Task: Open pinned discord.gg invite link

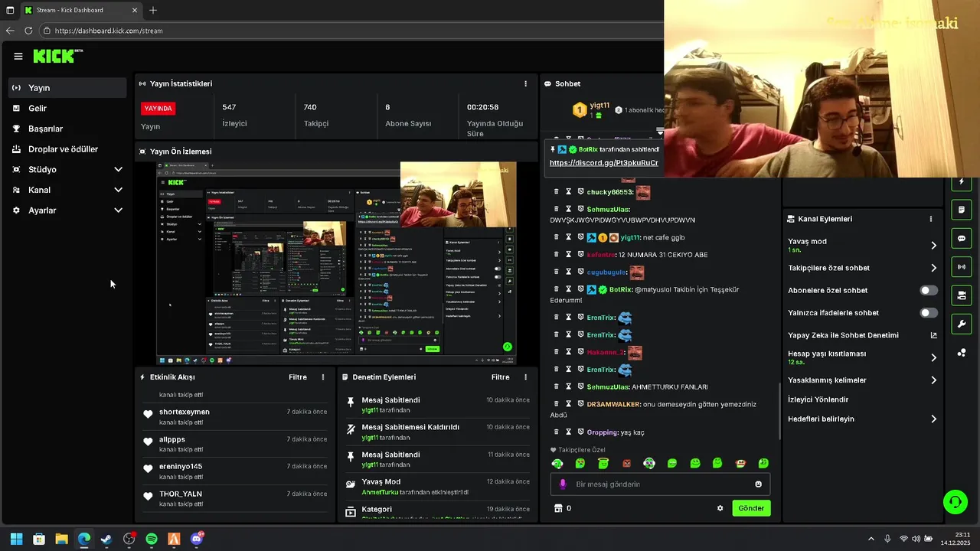Action: [604, 163]
